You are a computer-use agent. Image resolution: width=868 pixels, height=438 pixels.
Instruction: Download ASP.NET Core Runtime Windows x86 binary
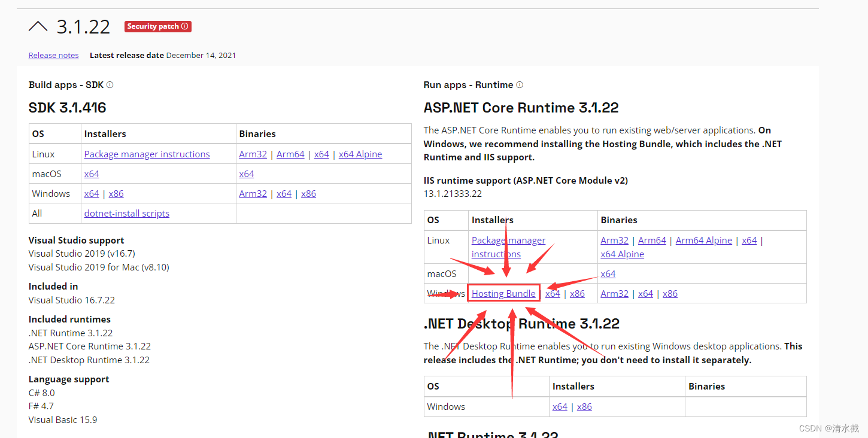point(670,293)
